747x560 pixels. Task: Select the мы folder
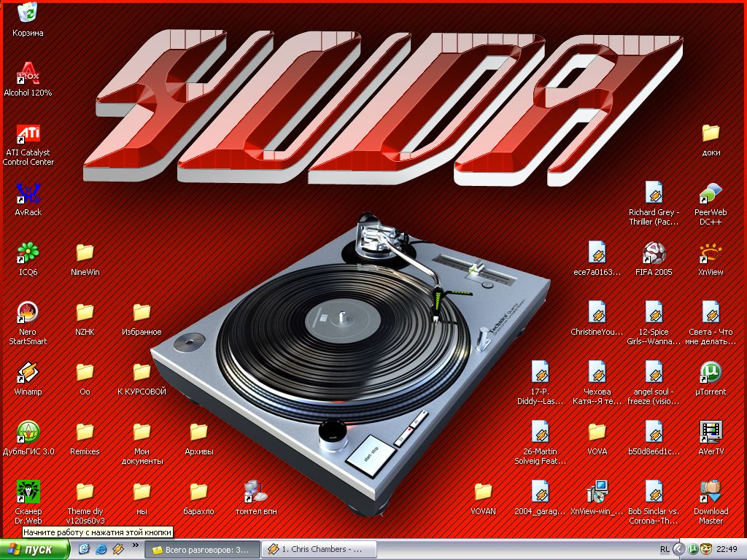point(142,497)
